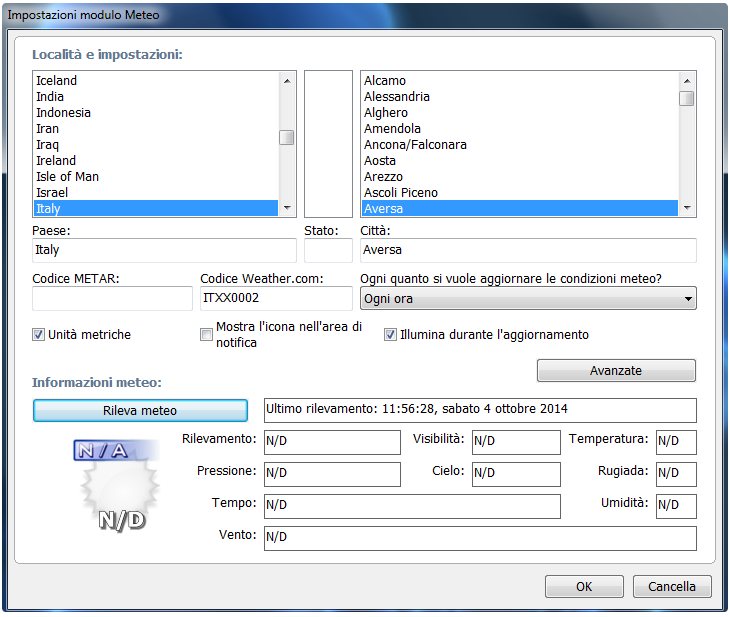Enable the Unità metriche checkbox
Image resolution: width=730 pixels, height=617 pixels.
point(39,335)
